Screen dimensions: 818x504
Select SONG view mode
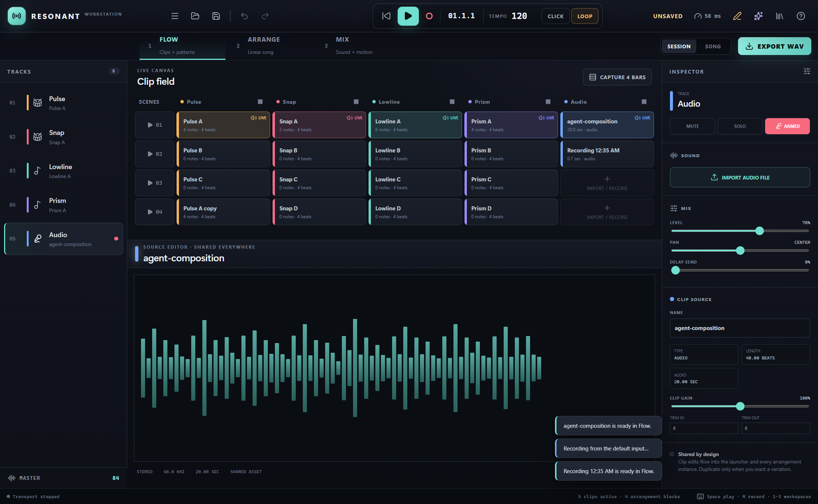pyautogui.click(x=713, y=46)
